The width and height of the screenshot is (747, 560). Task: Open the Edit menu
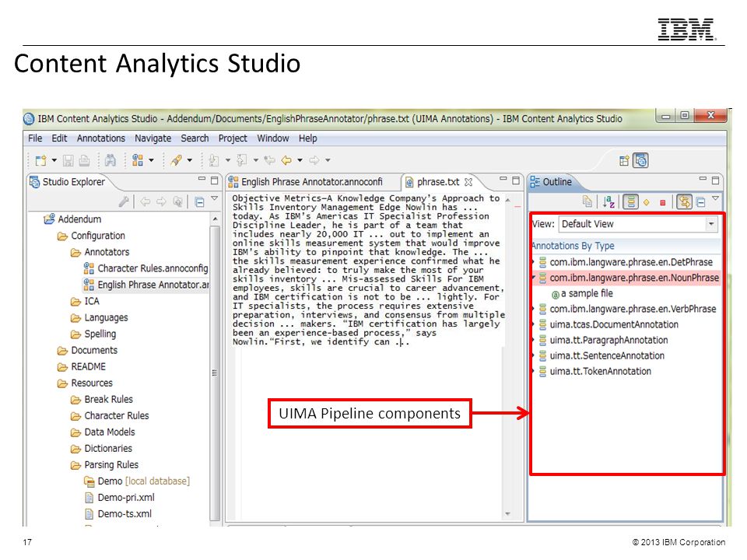tap(59, 138)
